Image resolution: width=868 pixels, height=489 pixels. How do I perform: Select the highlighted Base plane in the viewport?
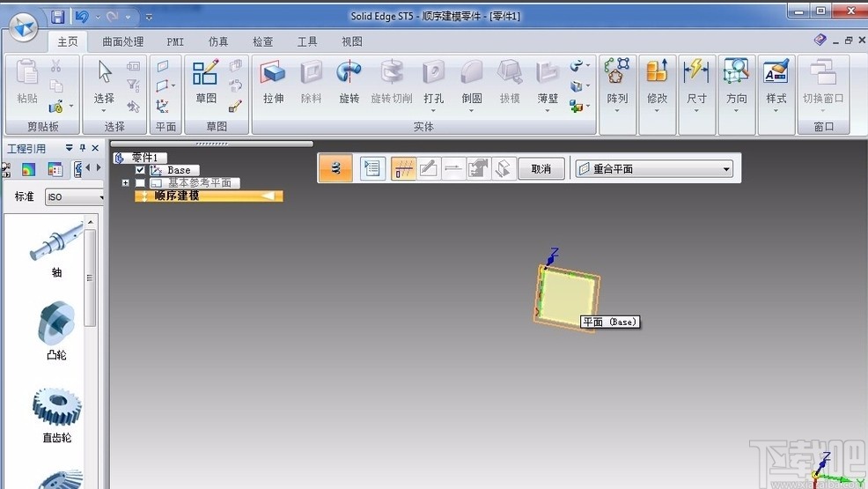567,298
